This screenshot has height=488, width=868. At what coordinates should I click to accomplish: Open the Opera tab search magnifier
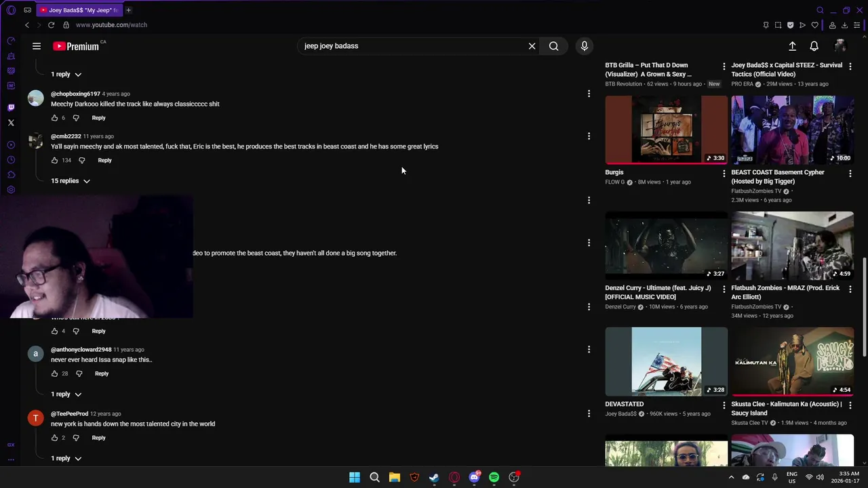[820, 10]
